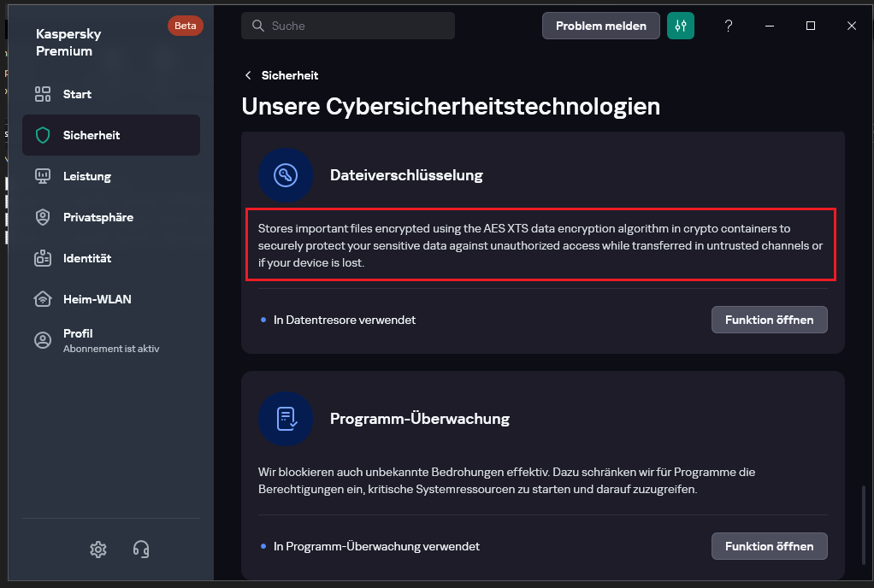Open help with the question mark icon
Image resolution: width=874 pixels, height=588 pixels.
point(729,26)
